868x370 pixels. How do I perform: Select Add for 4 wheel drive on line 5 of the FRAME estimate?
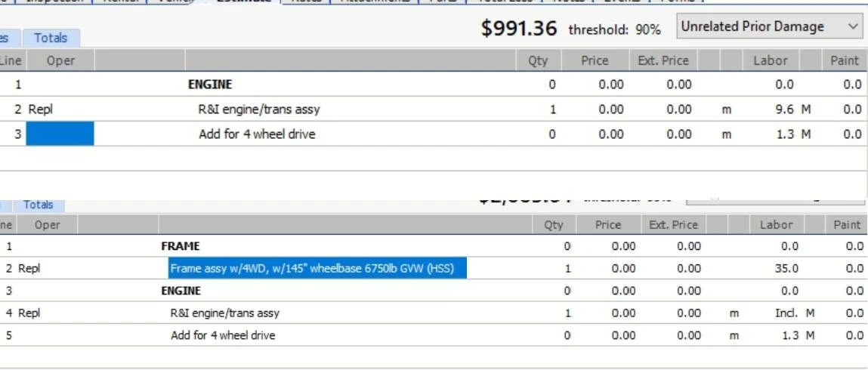coord(223,335)
